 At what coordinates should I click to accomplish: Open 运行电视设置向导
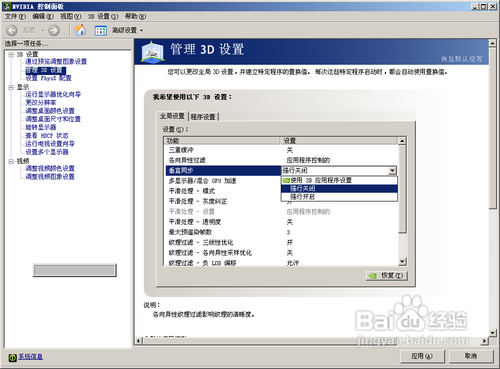click(x=50, y=144)
